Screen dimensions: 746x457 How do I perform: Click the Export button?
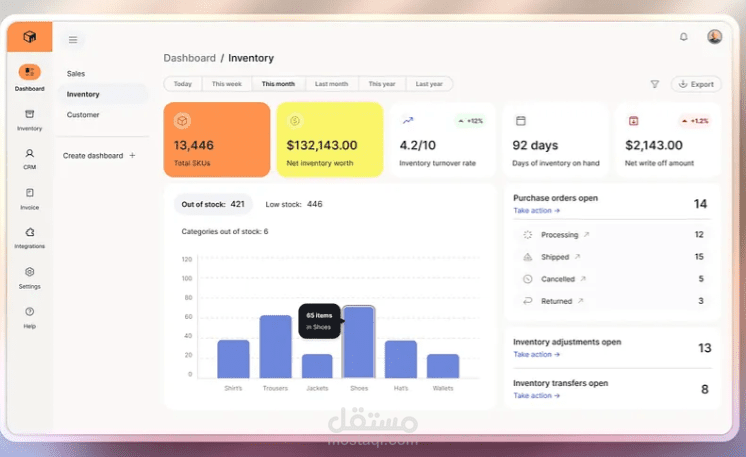[696, 84]
